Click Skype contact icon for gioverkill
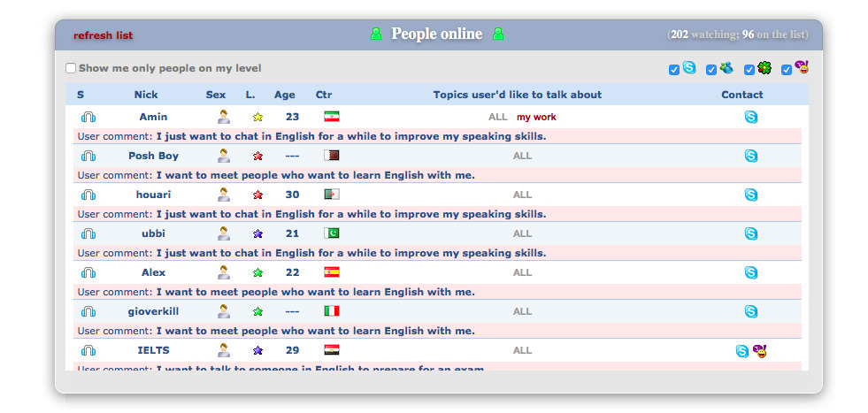This screenshot has height=413, width=868. [750, 311]
